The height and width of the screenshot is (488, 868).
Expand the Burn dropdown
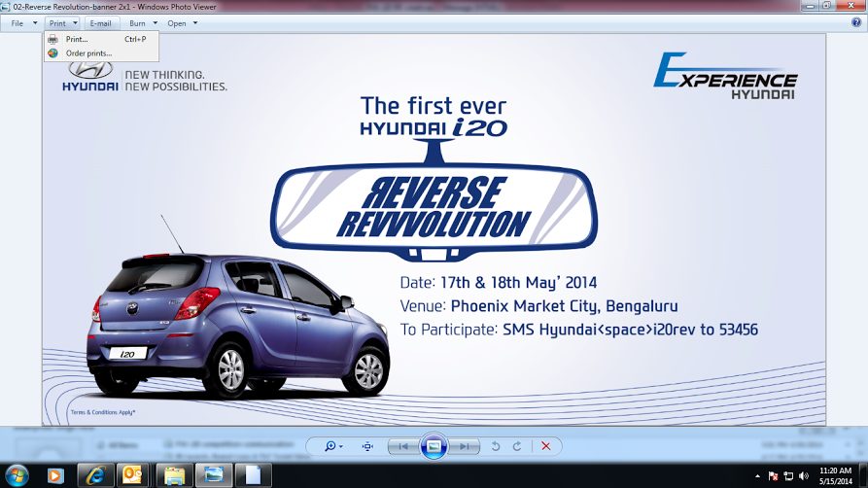click(143, 22)
